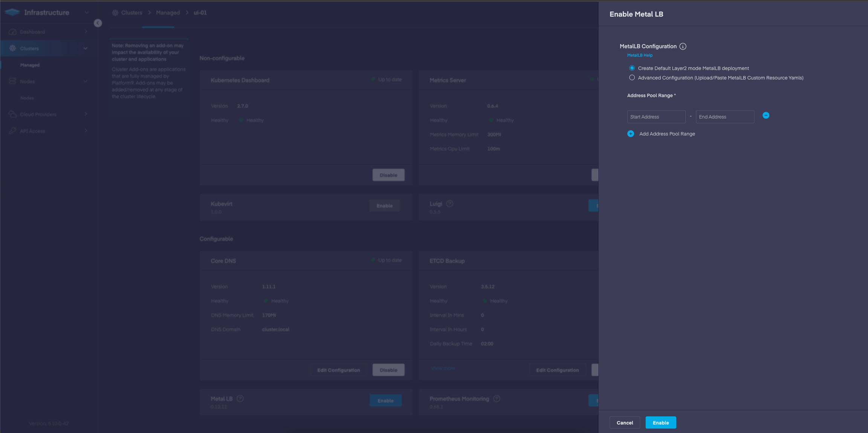
Task: Click the help icon beside Prometheus Monitoring
Action: [x=497, y=399]
